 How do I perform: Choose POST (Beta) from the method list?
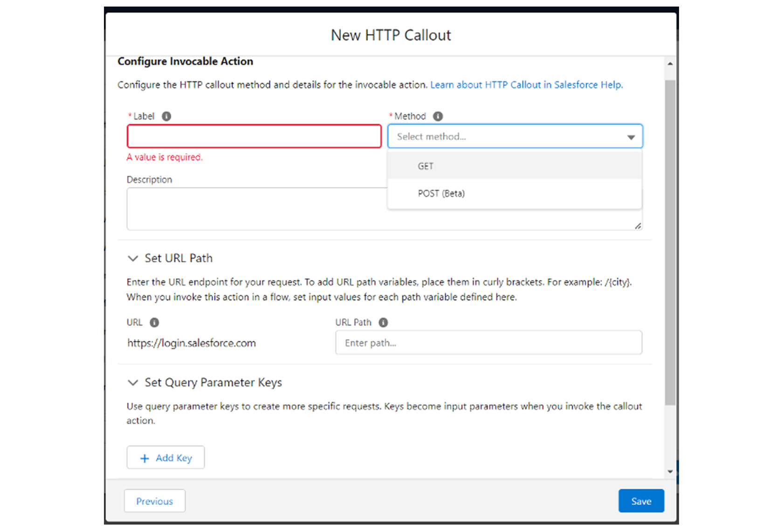point(515,193)
